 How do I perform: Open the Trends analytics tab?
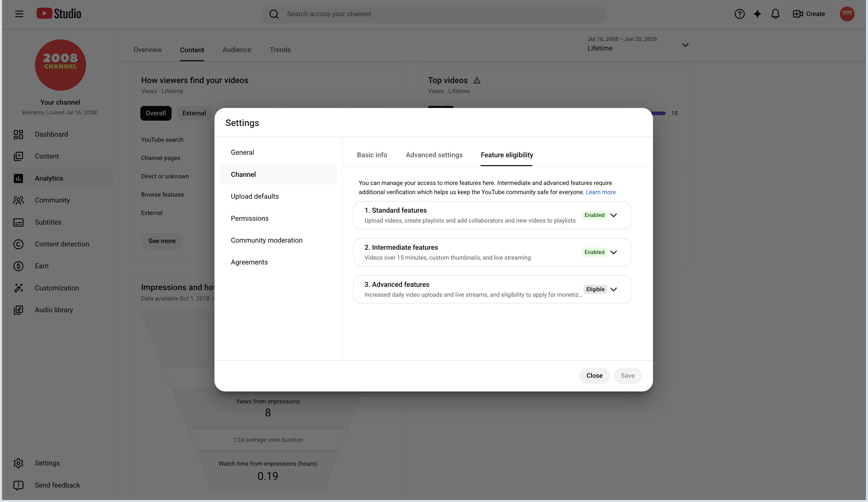280,50
